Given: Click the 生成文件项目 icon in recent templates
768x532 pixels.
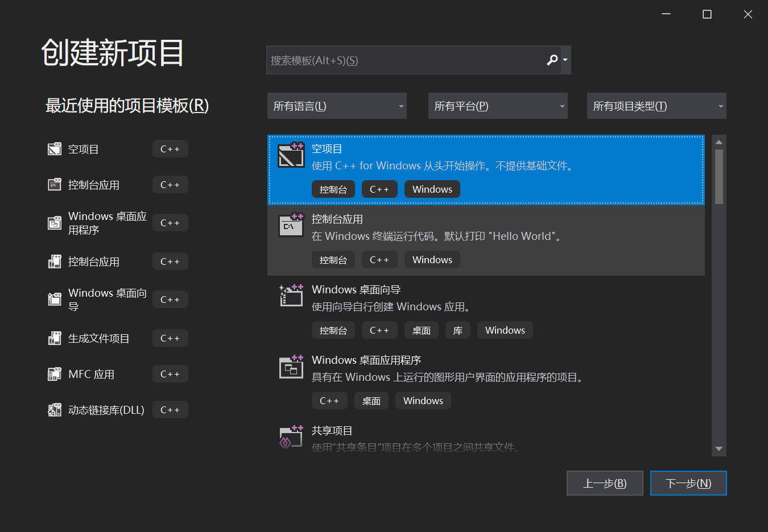Looking at the screenshot, I should [x=55, y=338].
